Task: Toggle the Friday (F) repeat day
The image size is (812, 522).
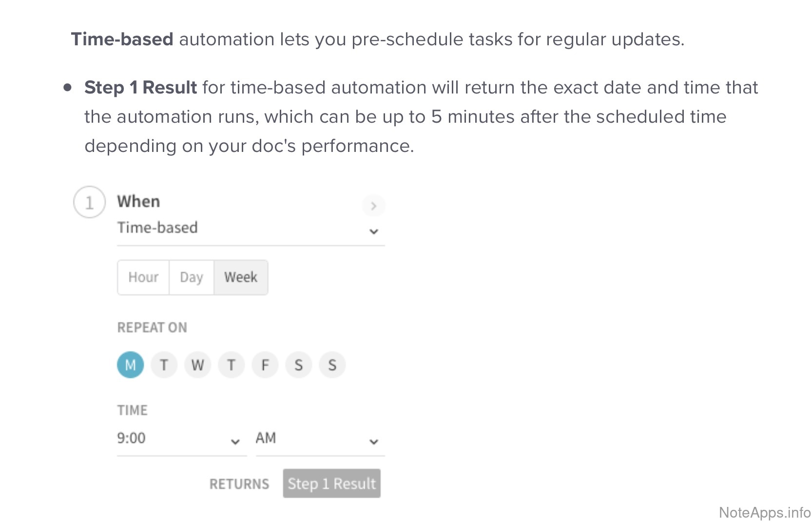Action: pyautogui.click(x=265, y=365)
